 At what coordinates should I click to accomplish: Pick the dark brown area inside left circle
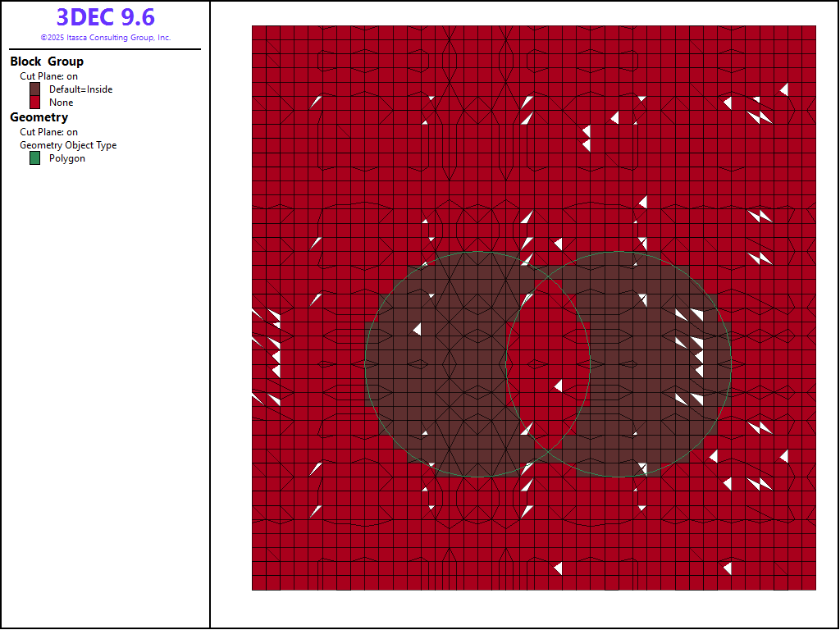[x=443, y=369]
